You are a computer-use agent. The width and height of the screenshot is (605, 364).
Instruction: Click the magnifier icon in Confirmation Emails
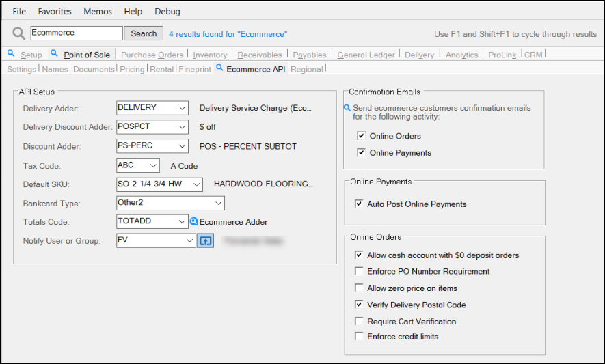click(347, 108)
